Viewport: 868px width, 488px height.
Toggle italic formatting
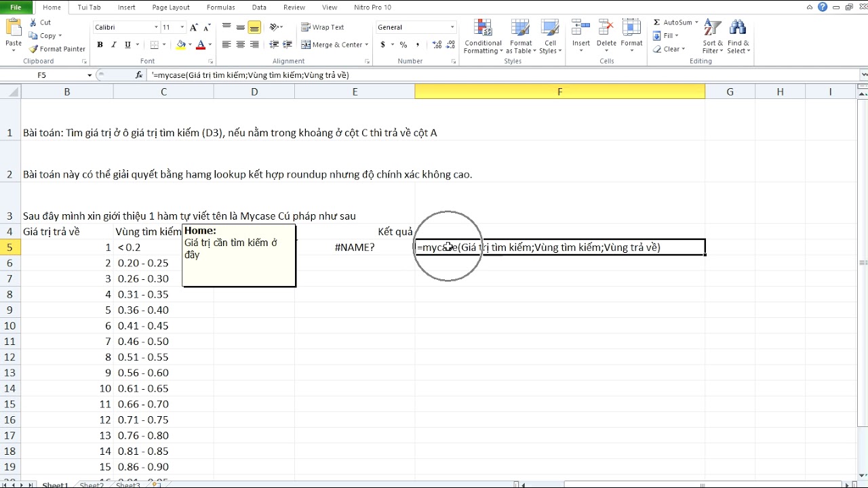pyautogui.click(x=113, y=45)
